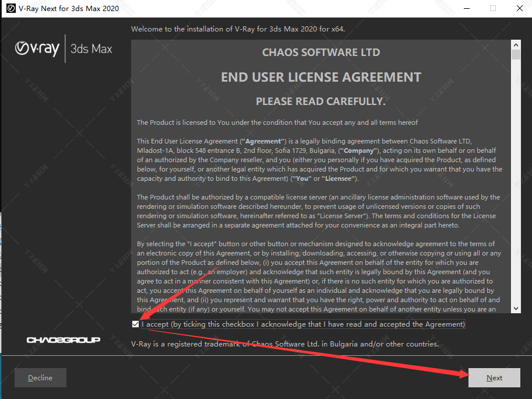Click paragraph starting 'The Product is licensed'
This screenshot has height=399, width=532.
click(x=277, y=123)
